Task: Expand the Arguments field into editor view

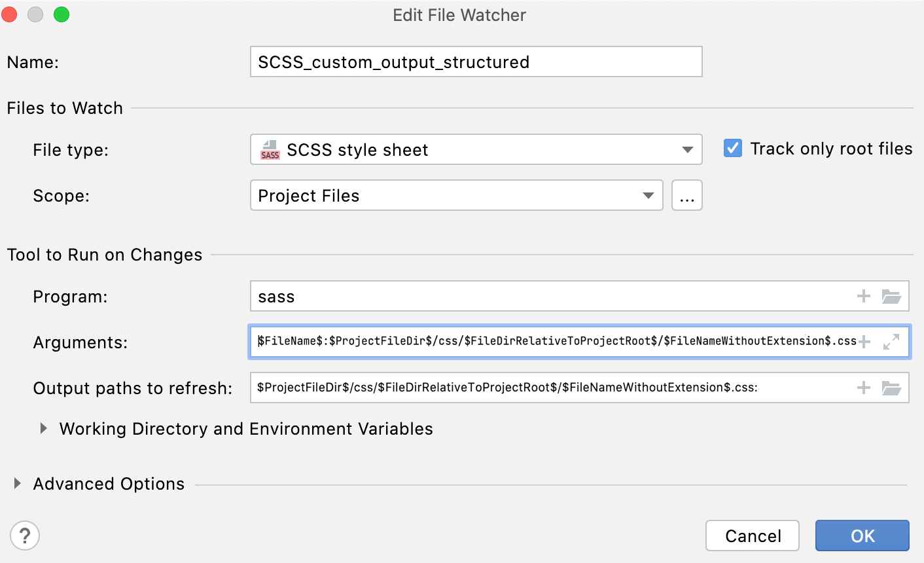Action: (x=891, y=342)
